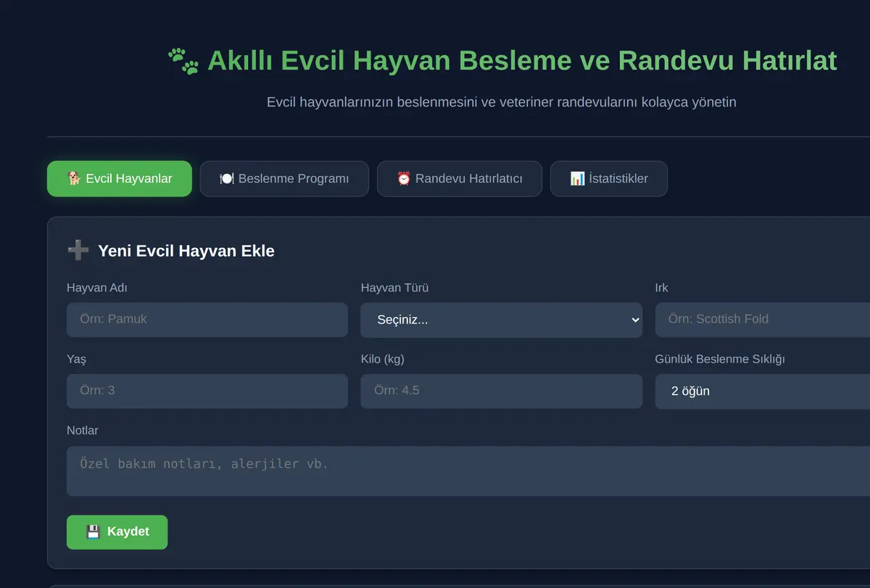Click the 'Hayvan Türü' label
The image size is (870, 588).
pos(395,288)
